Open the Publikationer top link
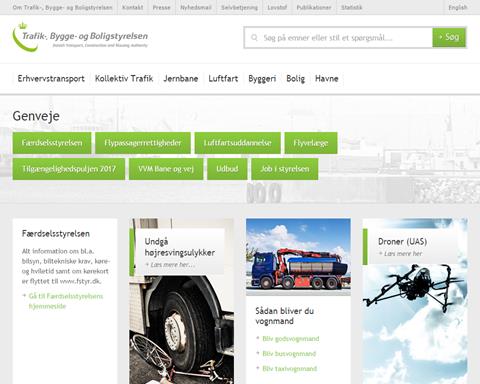This screenshot has width=480, height=384. 314,7
